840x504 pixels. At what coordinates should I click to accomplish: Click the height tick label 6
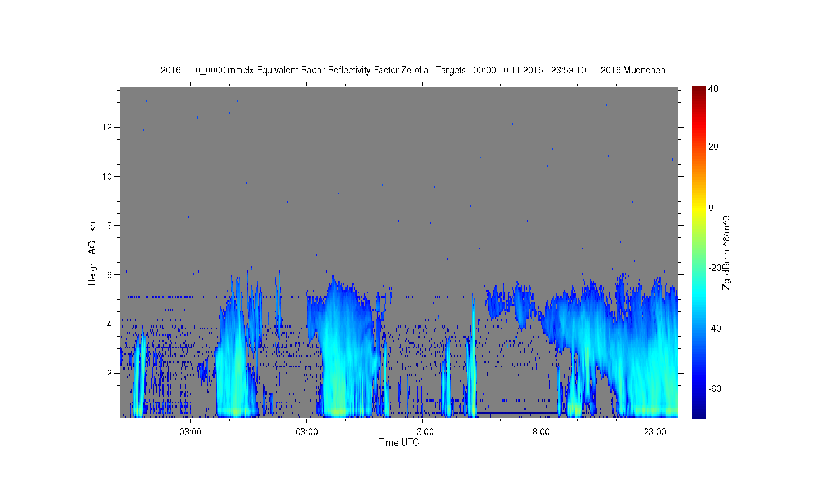point(110,274)
